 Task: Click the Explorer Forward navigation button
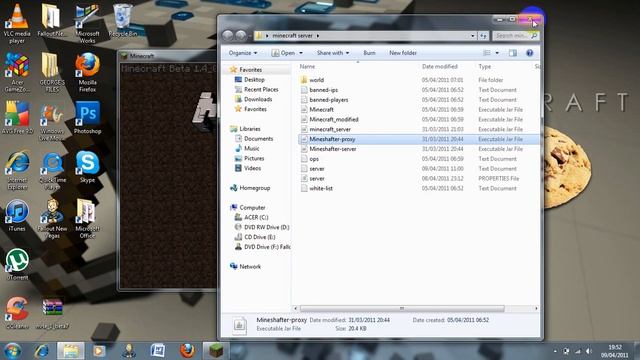pos(241,36)
